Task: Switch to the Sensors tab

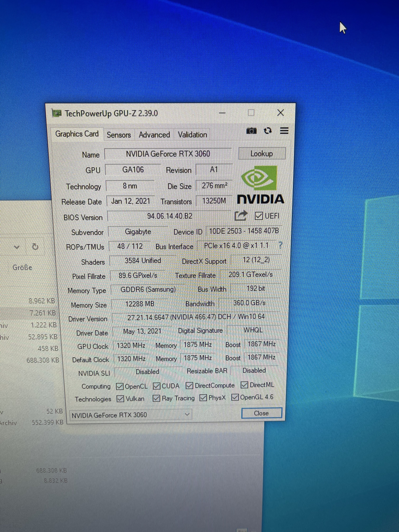Action: [x=119, y=135]
